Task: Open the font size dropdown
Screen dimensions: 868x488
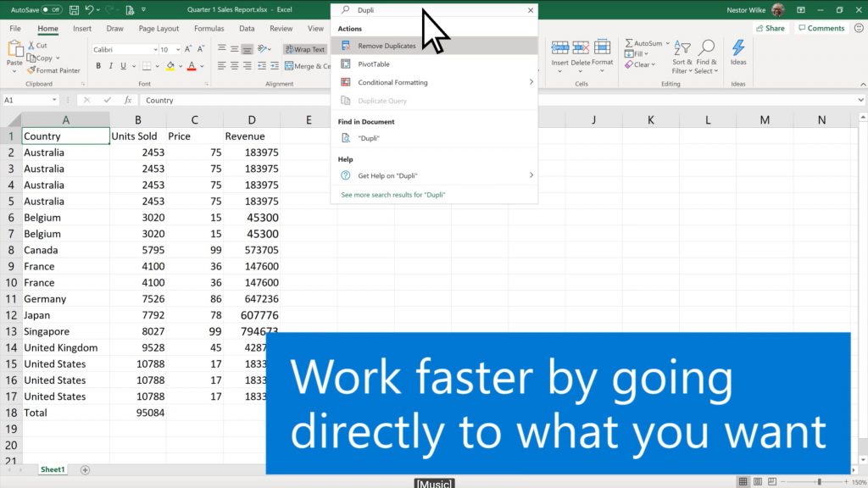Action: pyautogui.click(x=178, y=50)
